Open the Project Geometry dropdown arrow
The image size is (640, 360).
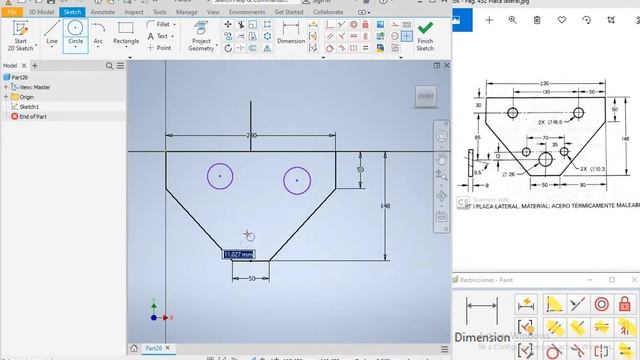217,45
